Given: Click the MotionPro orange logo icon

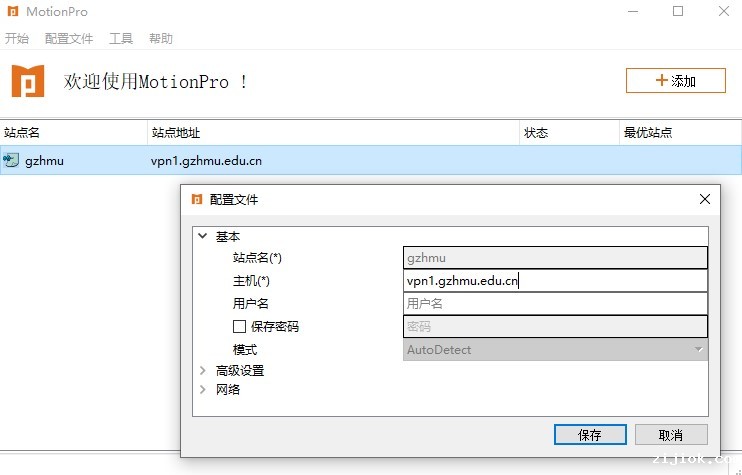Looking at the screenshot, I should [28, 81].
